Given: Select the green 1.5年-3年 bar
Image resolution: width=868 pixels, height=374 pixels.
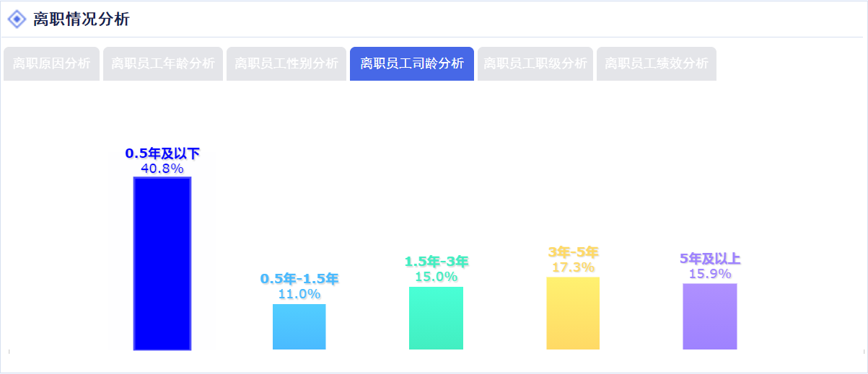Looking at the screenshot, I should tap(436, 318).
